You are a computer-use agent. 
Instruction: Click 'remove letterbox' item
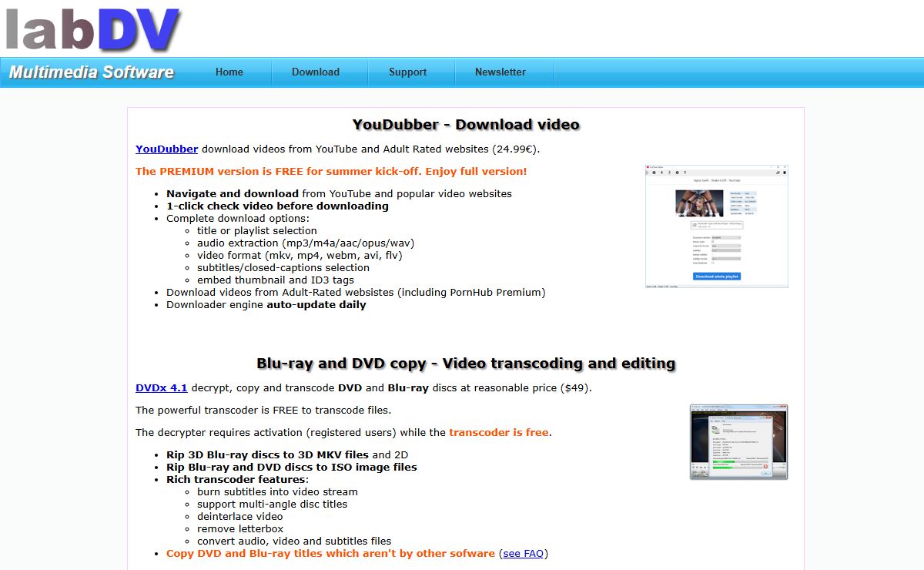(x=240, y=528)
